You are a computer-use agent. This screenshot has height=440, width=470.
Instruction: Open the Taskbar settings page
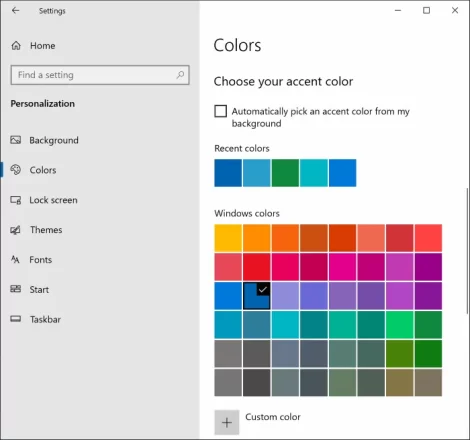click(x=45, y=319)
